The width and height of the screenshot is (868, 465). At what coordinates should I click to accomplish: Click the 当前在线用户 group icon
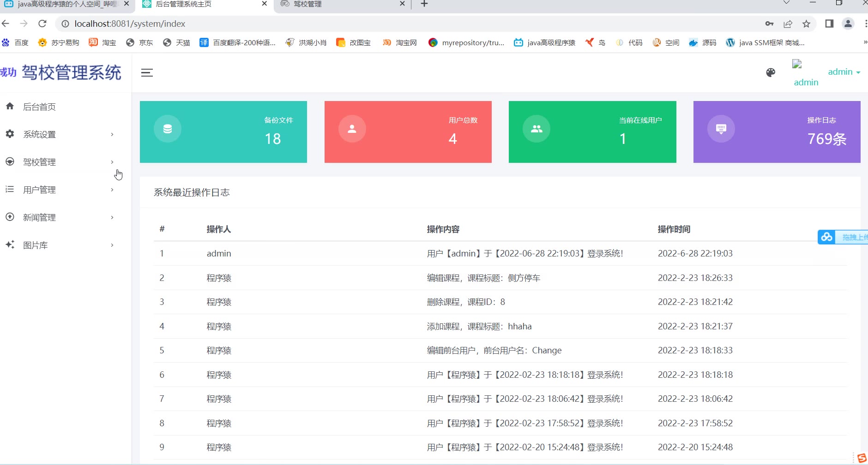point(536,129)
